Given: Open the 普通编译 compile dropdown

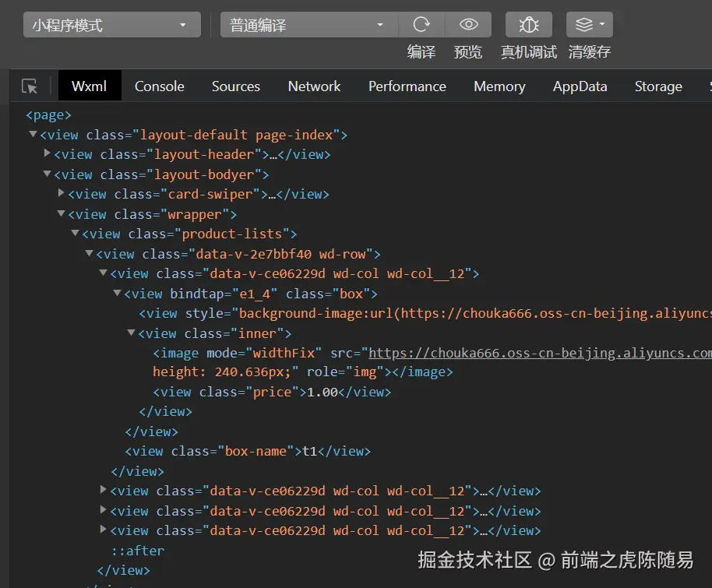Looking at the screenshot, I should click(x=309, y=24).
